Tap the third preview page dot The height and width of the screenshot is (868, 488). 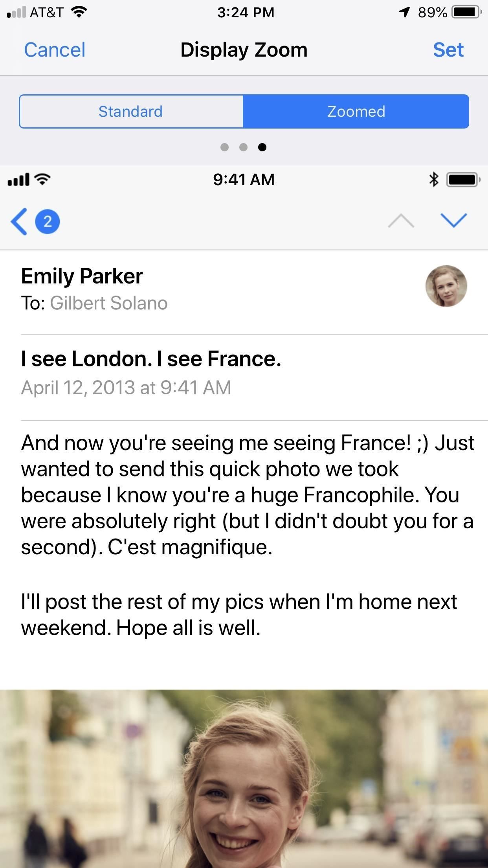coord(262,147)
